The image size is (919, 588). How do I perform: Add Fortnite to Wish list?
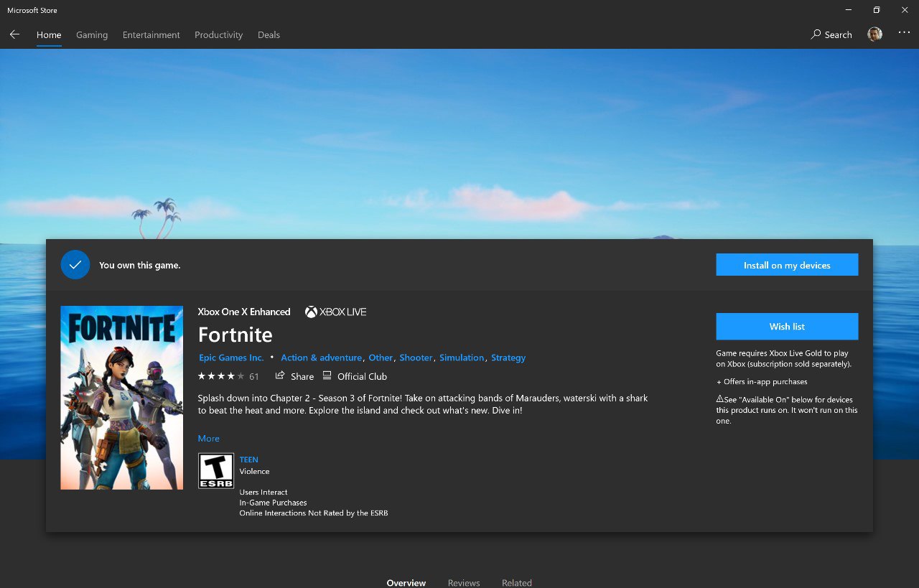coord(787,327)
